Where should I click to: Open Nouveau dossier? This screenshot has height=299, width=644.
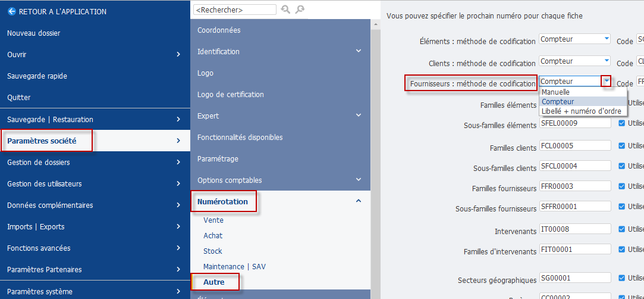point(34,33)
